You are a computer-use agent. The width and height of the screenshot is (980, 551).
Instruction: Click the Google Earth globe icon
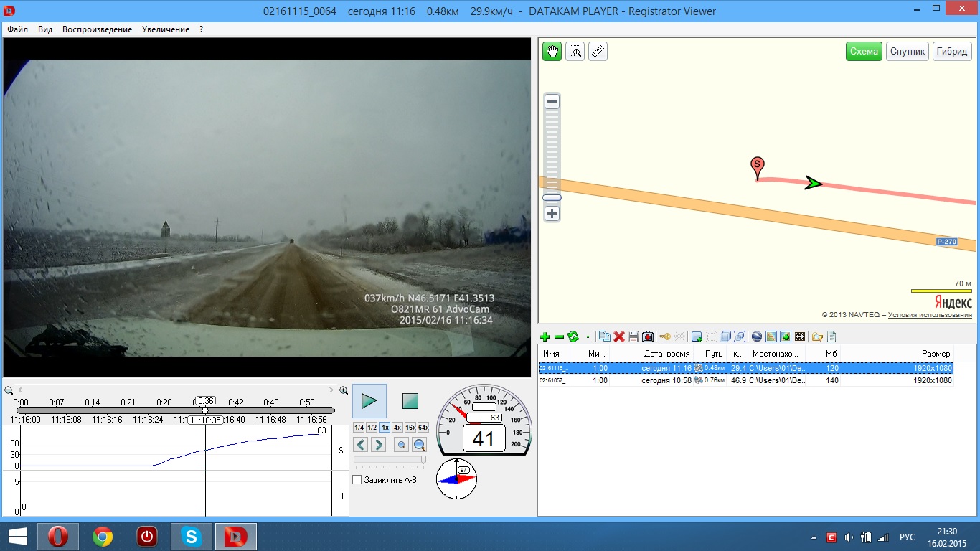756,336
